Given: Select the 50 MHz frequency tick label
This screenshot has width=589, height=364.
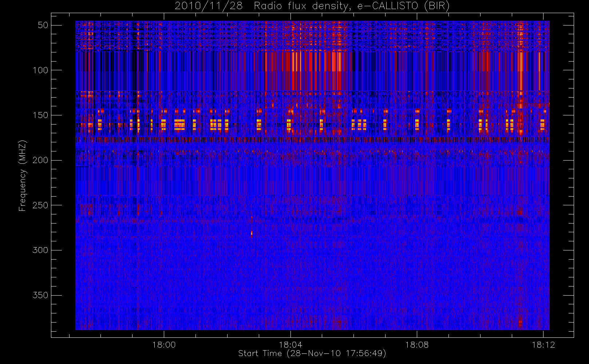Looking at the screenshot, I should 43,25.
